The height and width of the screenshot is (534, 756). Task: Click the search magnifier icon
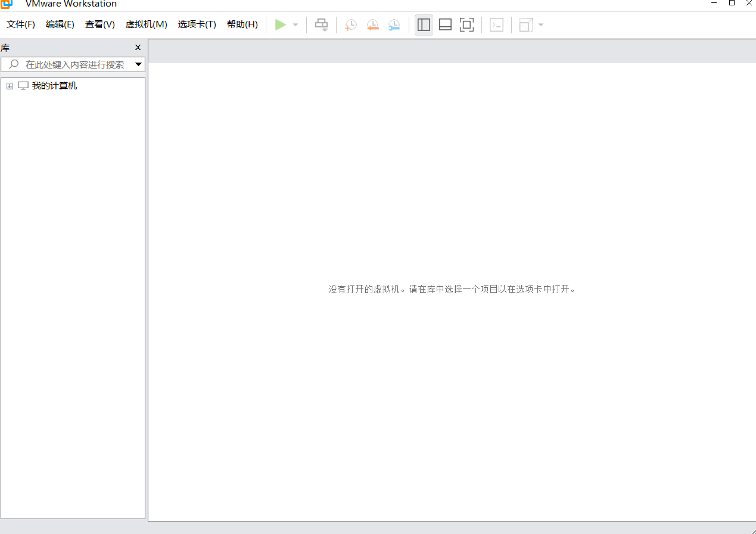point(14,64)
